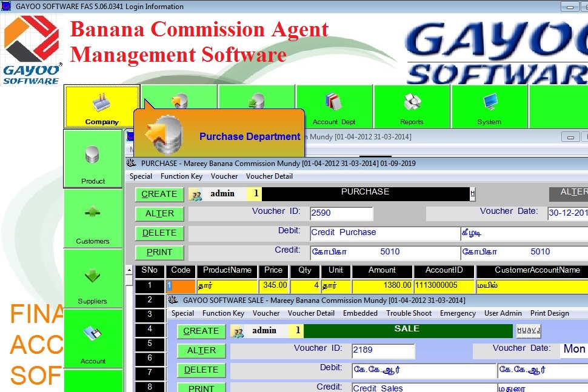Image resolution: width=588 pixels, height=392 pixels.
Task: Select the yellow product row 1 amount cell
Action: point(383,285)
